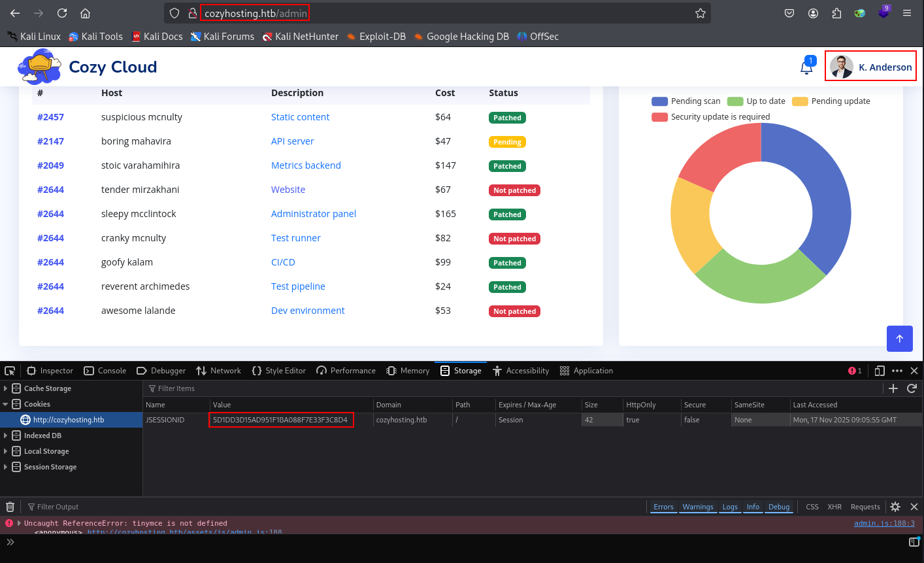Screen dimensions: 924x563
Task: Open the extensions puzzle icon
Action: 836,13
